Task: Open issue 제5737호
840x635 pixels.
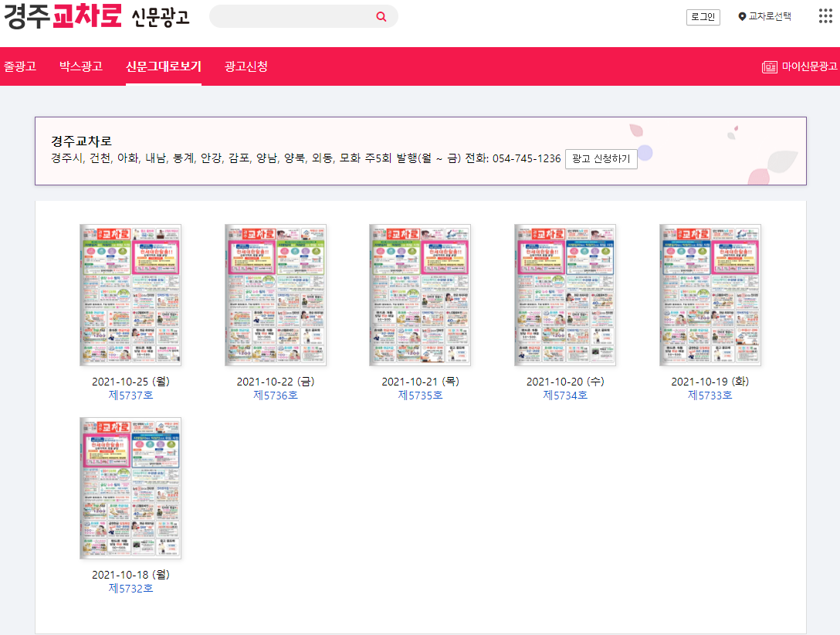Action: pos(130,394)
